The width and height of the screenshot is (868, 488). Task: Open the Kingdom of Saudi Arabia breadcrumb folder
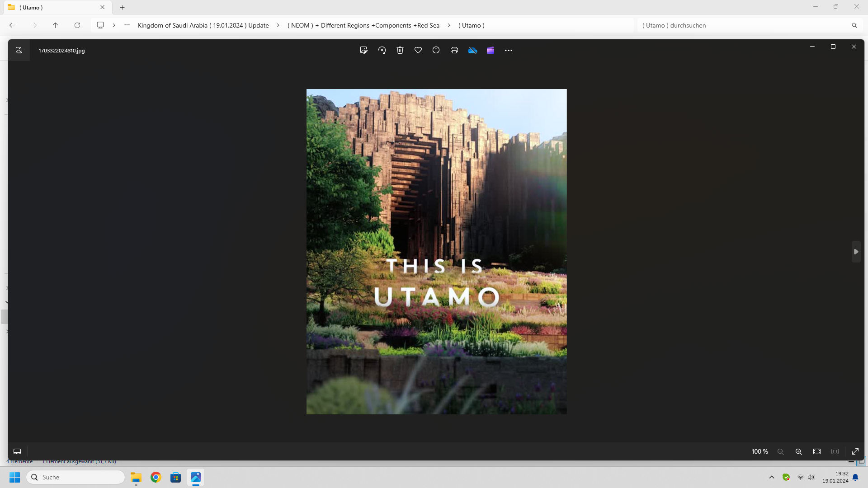click(x=203, y=25)
